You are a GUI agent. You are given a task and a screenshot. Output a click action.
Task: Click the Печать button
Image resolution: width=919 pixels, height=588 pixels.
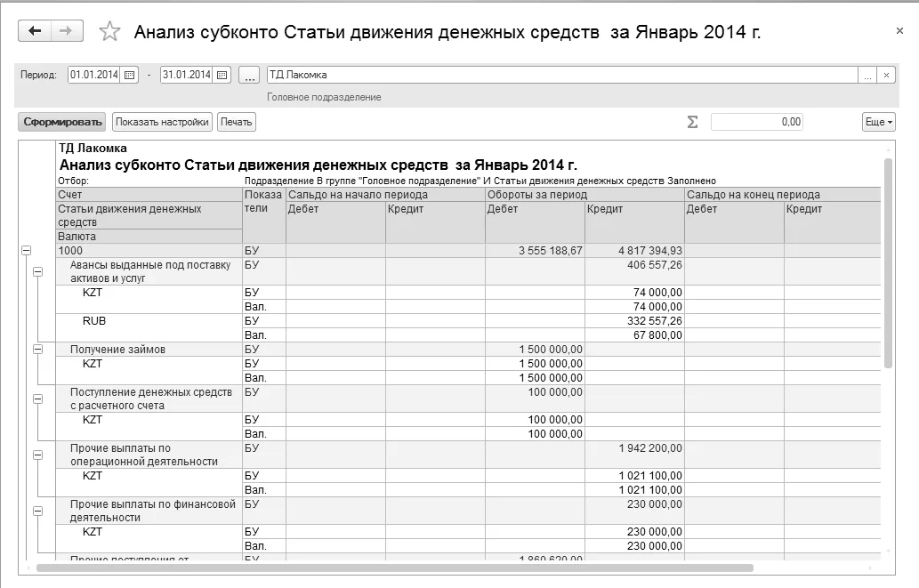tap(236, 122)
